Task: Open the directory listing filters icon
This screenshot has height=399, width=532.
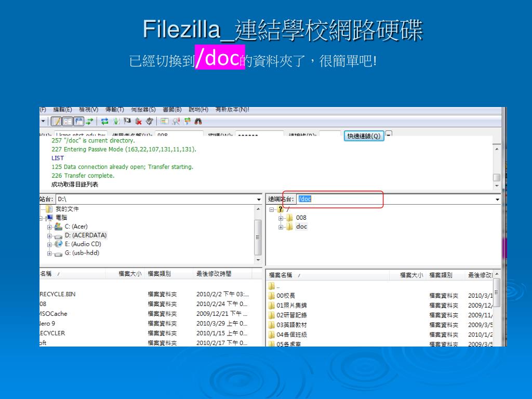Action: coord(165,122)
